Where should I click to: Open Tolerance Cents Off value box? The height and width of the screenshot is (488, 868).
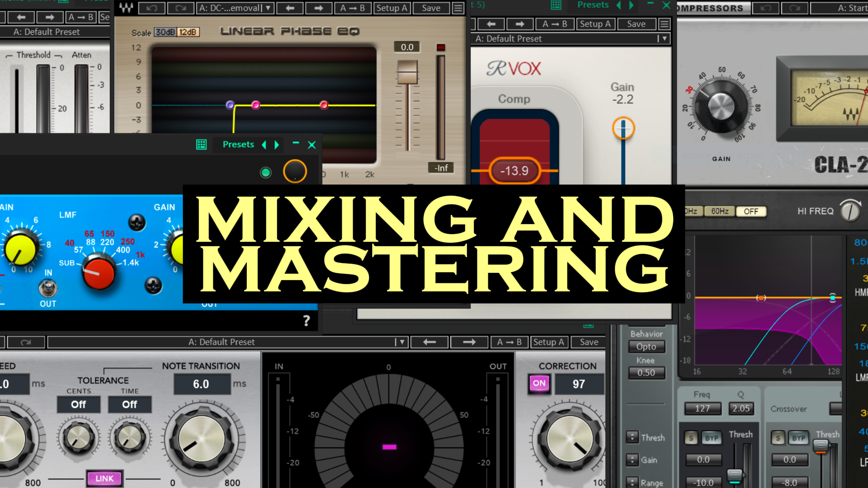click(x=79, y=404)
